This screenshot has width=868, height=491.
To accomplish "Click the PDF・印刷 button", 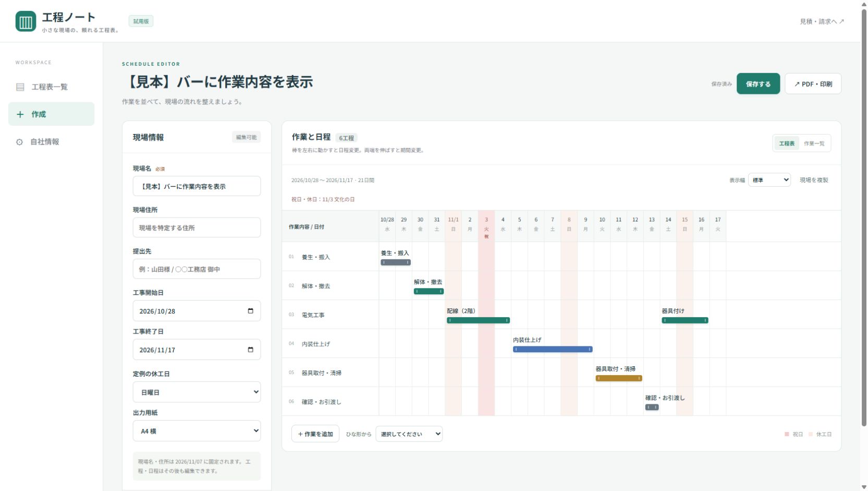I will [813, 84].
